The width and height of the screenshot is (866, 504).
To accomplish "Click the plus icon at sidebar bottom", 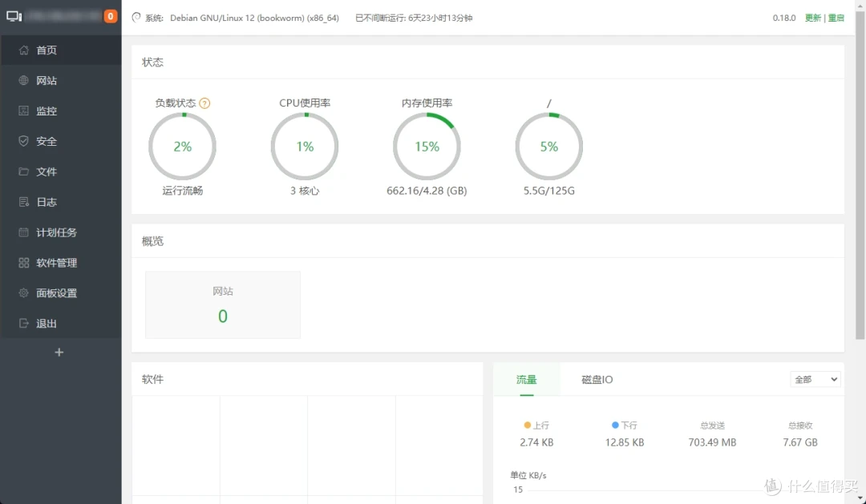I will tap(59, 353).
